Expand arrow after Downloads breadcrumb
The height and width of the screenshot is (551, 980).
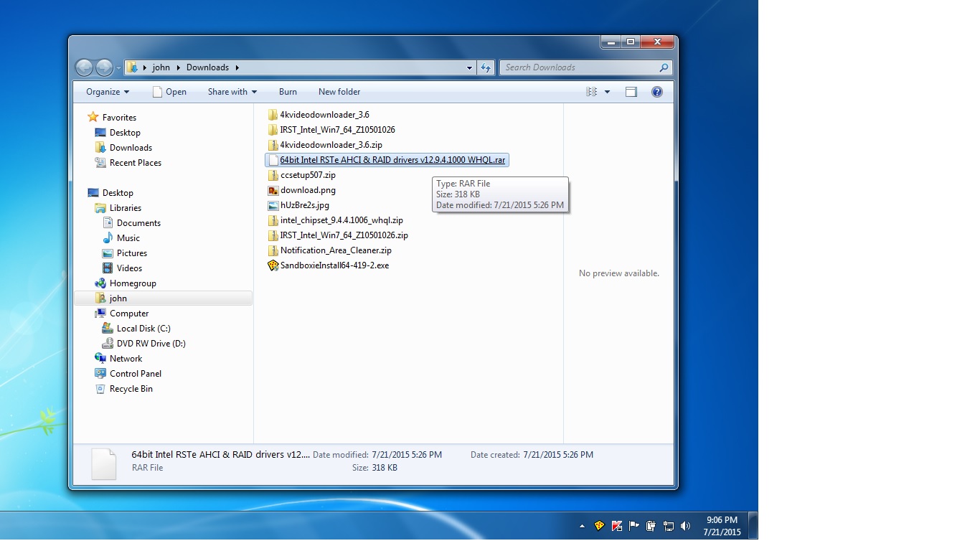(x=237, y=67)
